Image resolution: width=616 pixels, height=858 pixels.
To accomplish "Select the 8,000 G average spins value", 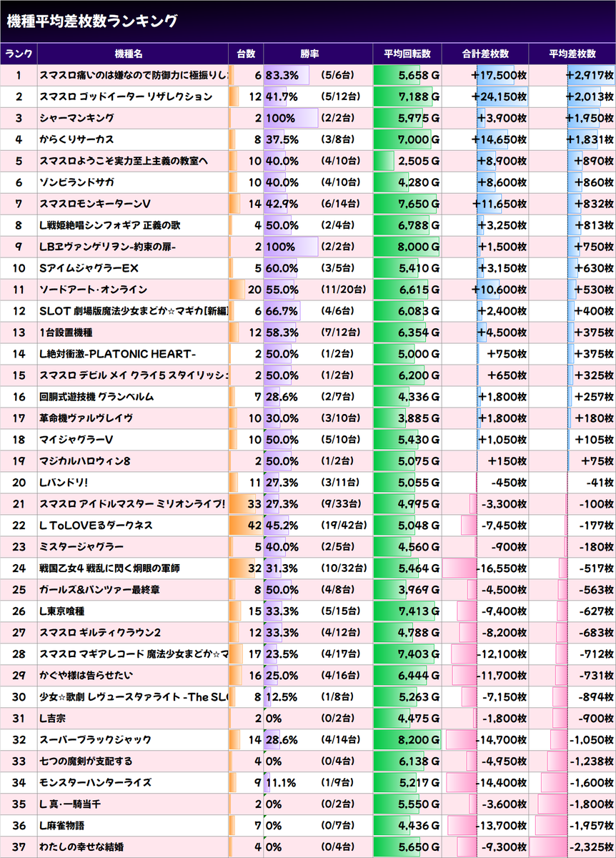I will tap(419, 247).
